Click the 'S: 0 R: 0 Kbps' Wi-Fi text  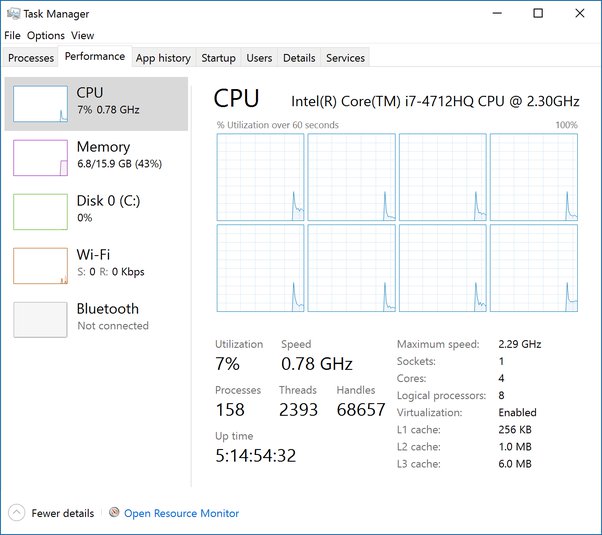[x=111, y=272]
